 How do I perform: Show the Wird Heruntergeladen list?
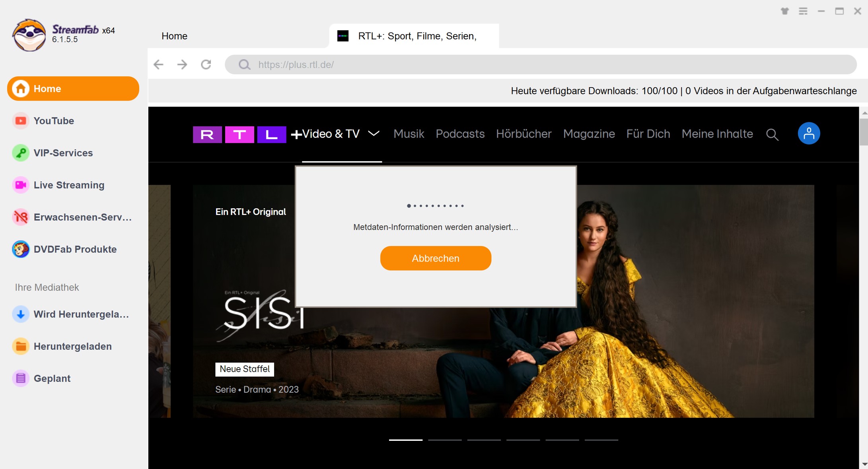[73, 314]
